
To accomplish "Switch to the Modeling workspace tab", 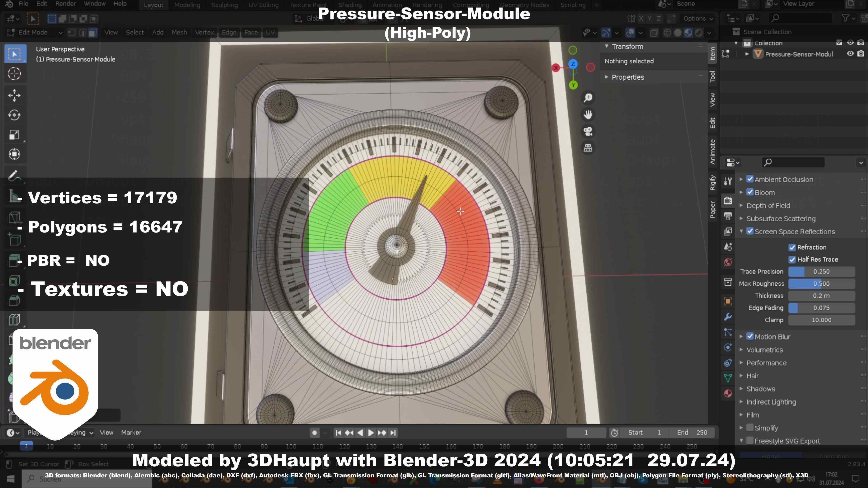I will pos(187,5).
